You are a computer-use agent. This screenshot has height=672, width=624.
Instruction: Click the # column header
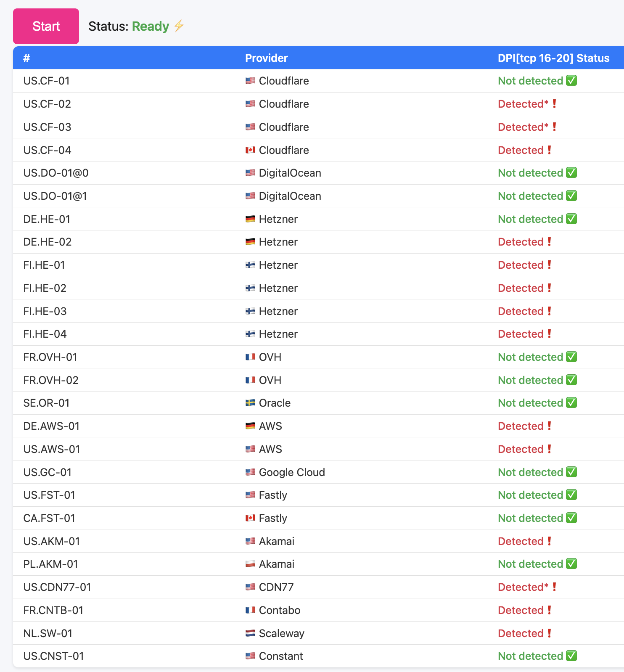click(x=26, y=58)
